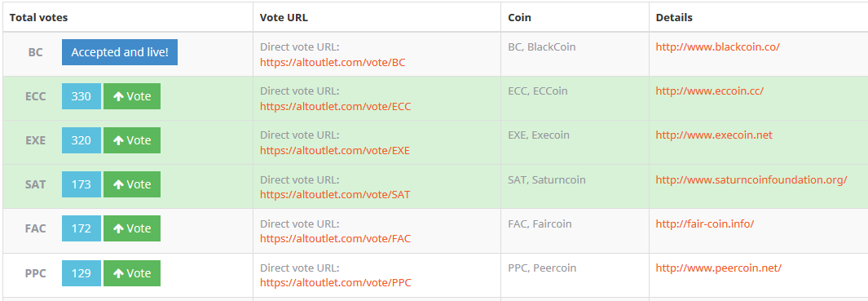Open the altoutlet.com/vote/FAC link
This screenshot has width=868, height=301.
(336, 239)
